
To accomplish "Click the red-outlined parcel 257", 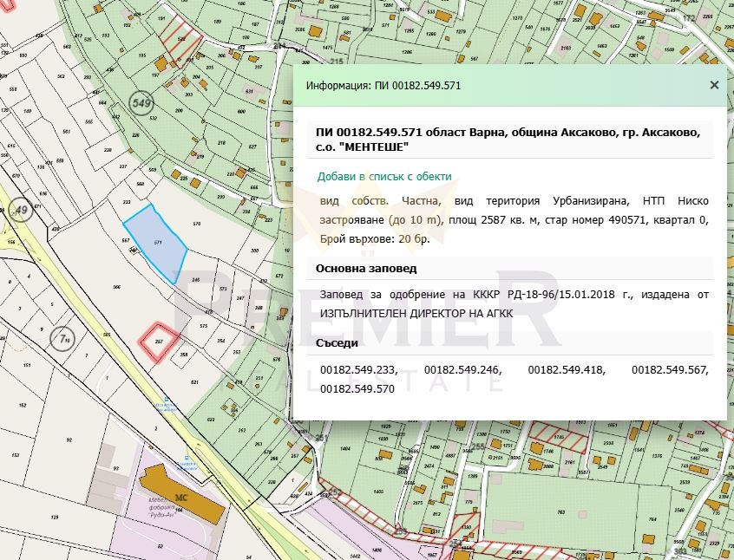I will [x=158, y=340].
